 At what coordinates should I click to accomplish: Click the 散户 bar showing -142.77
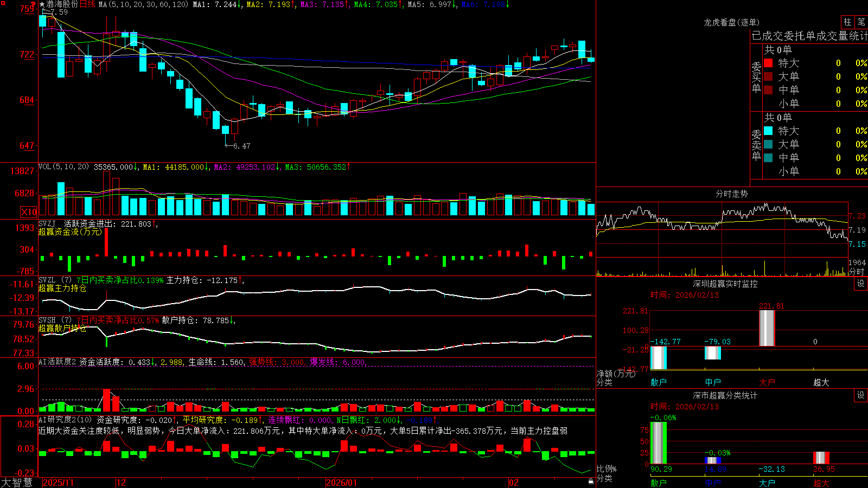(659, 358)
